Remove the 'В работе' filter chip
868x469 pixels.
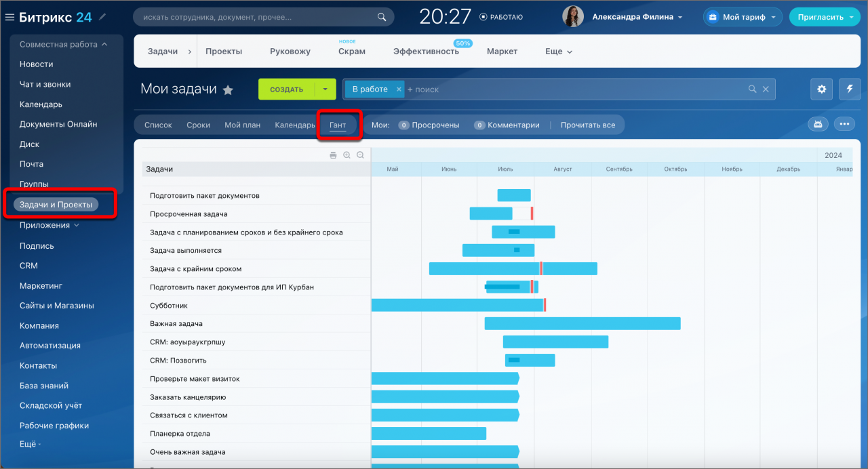pos(399,89)
